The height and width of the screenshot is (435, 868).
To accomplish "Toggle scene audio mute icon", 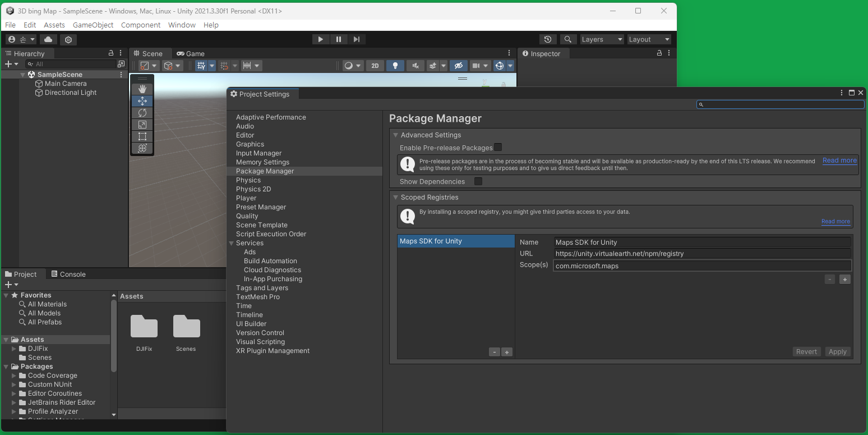I will point(415,66).
